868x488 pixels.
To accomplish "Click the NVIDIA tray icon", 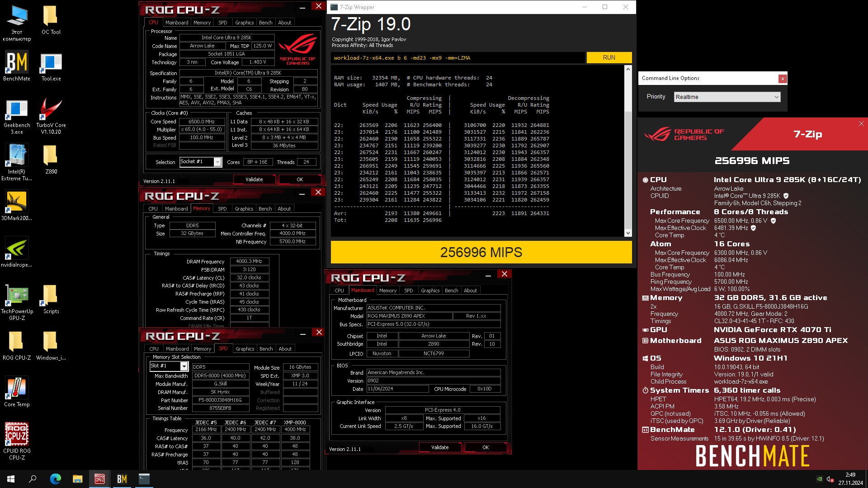I will [x=819, y=479].
